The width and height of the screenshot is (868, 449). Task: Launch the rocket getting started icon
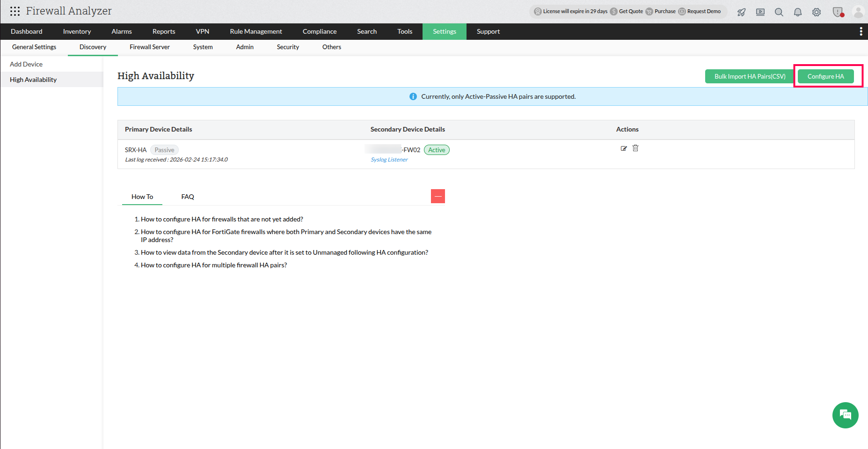[741, 13]
